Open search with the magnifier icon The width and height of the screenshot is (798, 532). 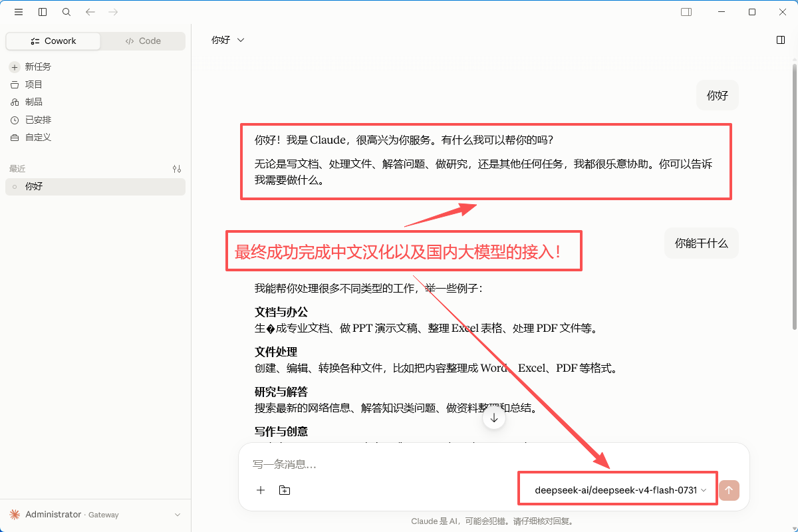click(66, 12)
